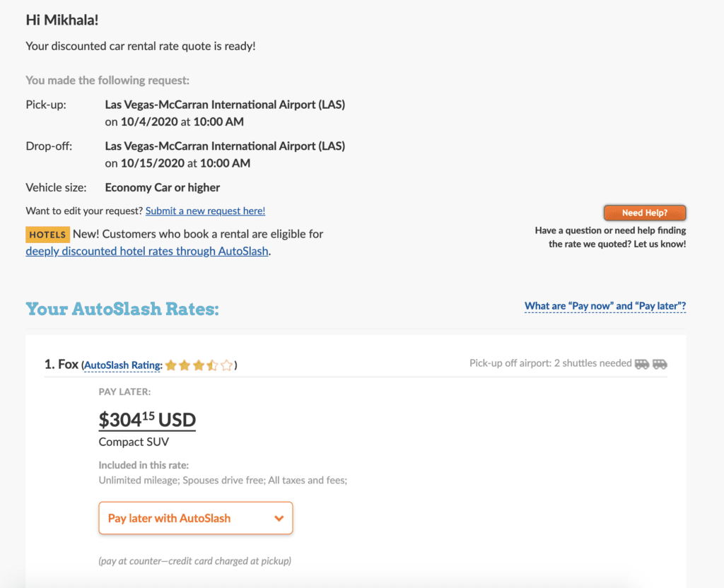This screenshot has width=724, height=588.
Task: Open the 'What are Pay now and Pay later?' link
Action: pyautogui.click(x=605, y=306)
